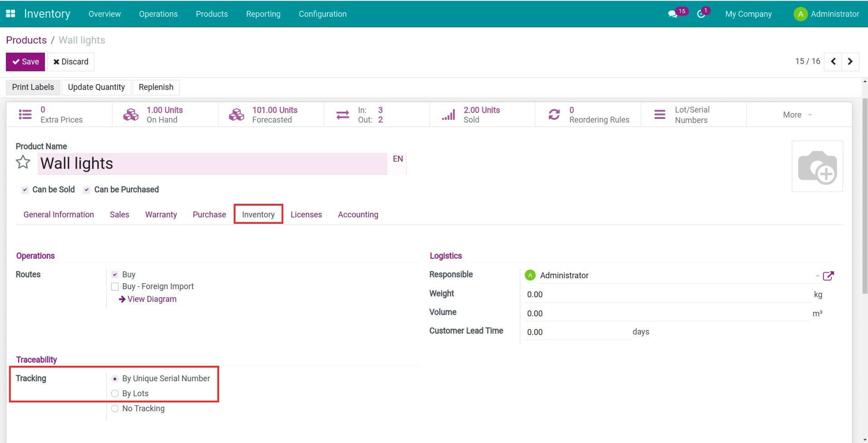Open the activities clock icon
The width and height of the screenshot is (868, 443).
(x=701, y=14)
